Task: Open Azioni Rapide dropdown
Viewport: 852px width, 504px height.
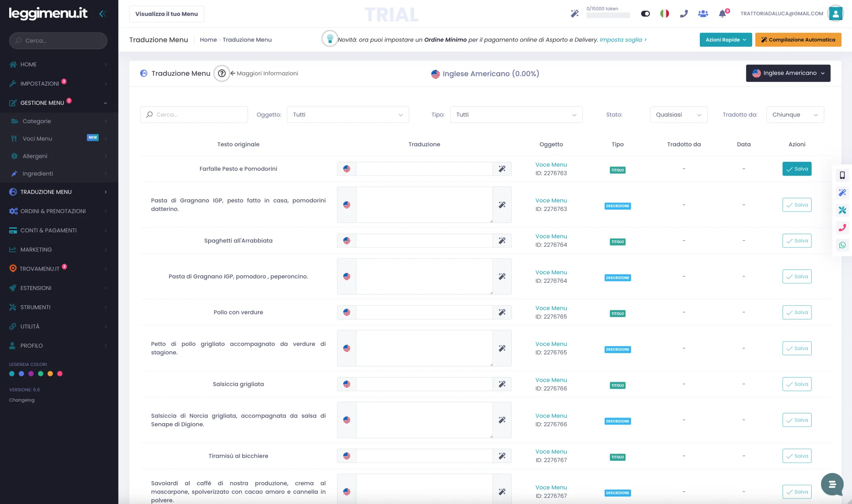Action: 726,40
